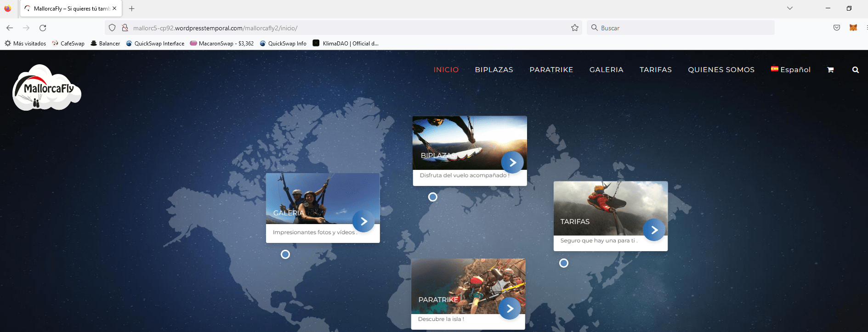
Task: Show site connection info lock icon
Action: [x=125, y=28]
